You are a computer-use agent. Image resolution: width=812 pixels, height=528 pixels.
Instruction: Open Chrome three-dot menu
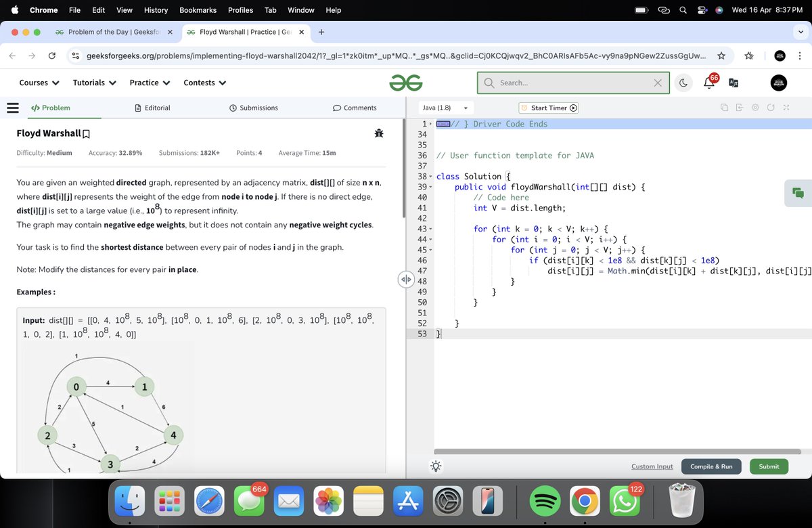pyautogui.click(x=800, y=56)
